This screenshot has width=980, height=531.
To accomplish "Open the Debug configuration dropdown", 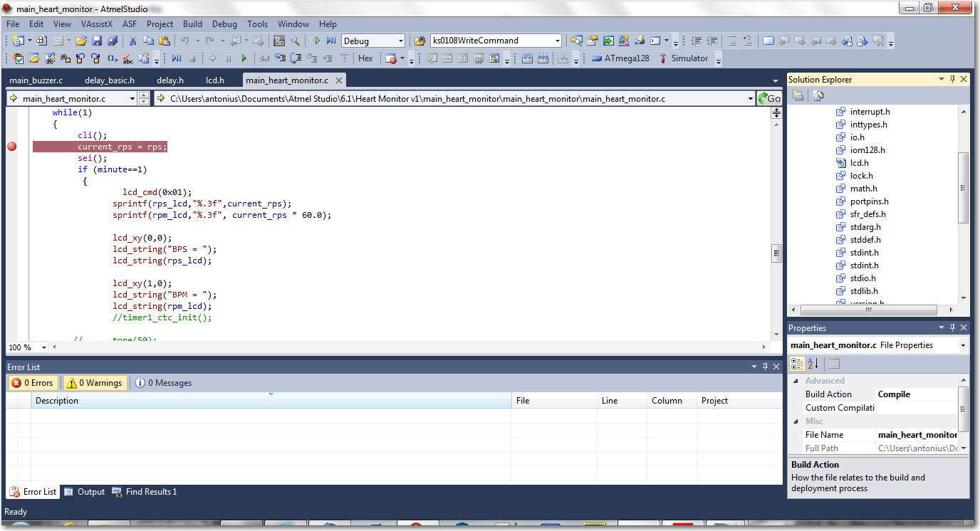I will (x=401, y=41).
